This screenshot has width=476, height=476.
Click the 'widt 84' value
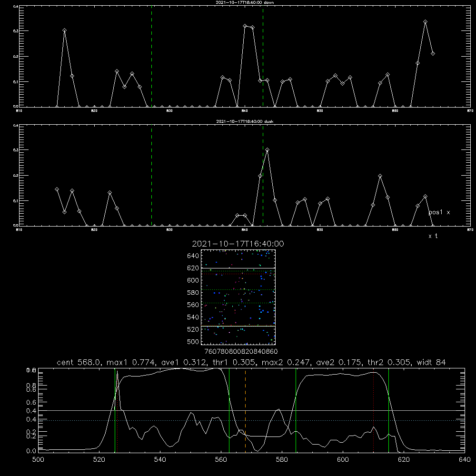(431, 362)
